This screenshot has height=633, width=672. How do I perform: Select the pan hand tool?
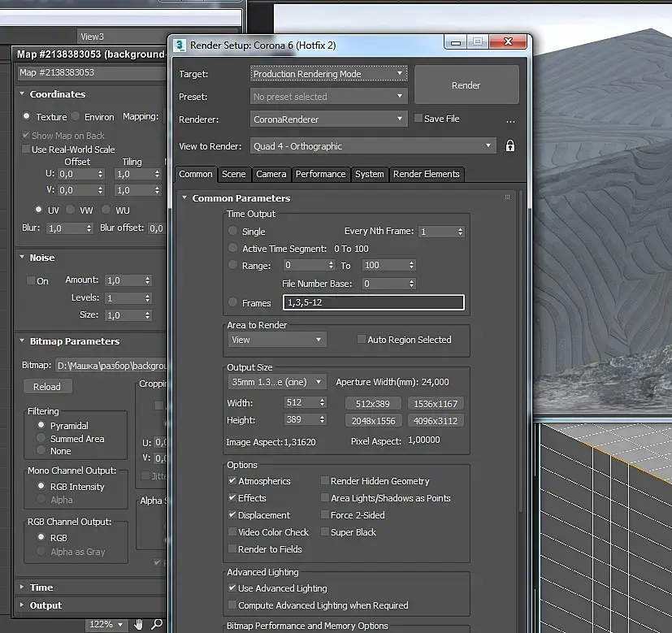coord(139,624)
